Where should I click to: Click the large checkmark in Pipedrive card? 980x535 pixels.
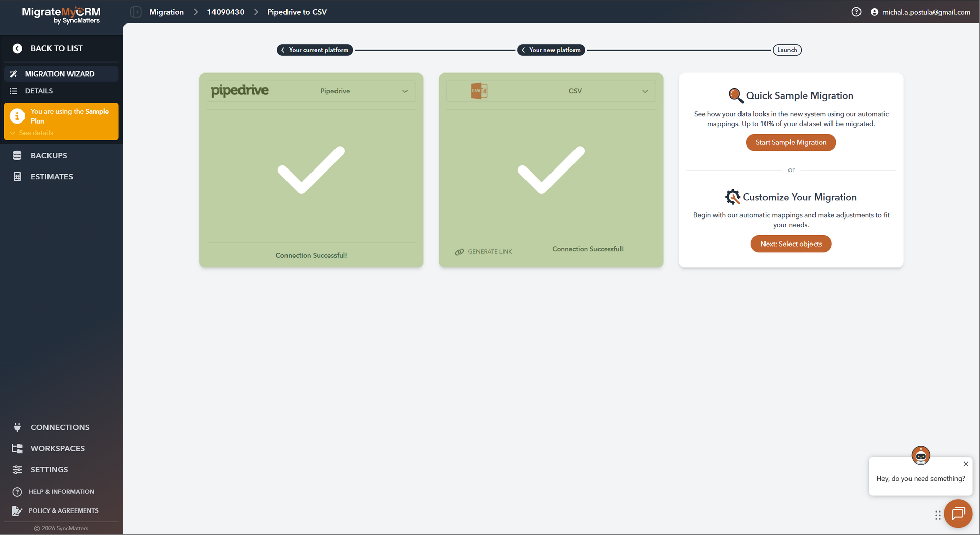point(311,170)
